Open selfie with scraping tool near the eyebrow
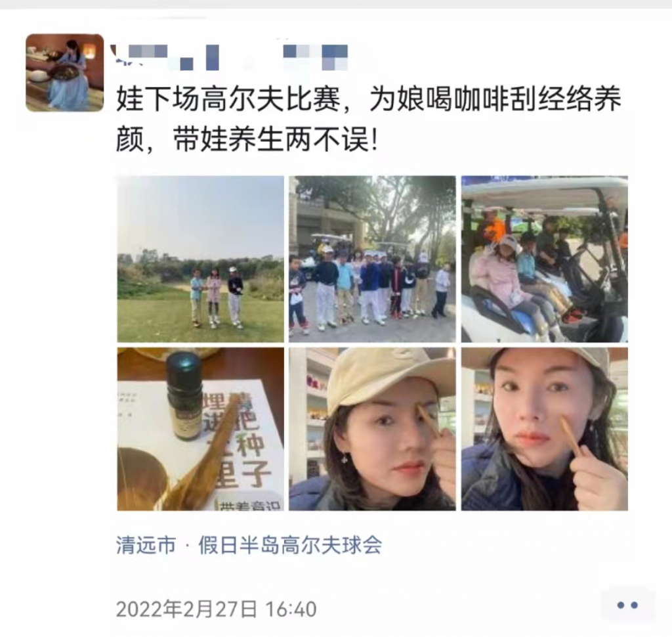The width and height of the screenshot is (672, 637). tap(373, 429)
